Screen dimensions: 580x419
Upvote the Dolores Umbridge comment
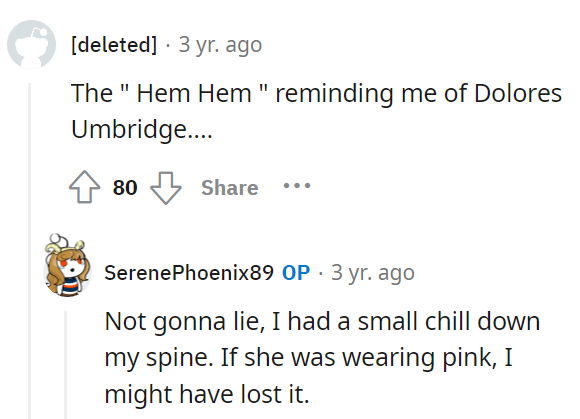pos(84,187)
